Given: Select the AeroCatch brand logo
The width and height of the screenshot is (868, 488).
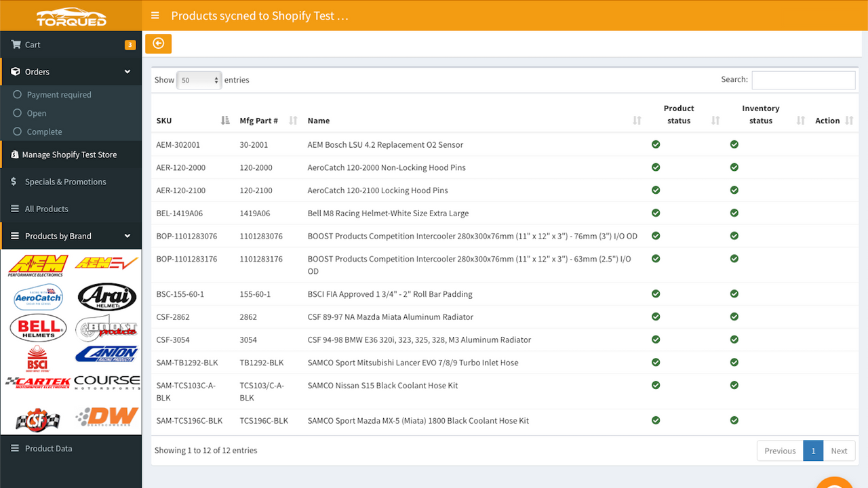Looking at the screenshot, I should tap(38, 297).
